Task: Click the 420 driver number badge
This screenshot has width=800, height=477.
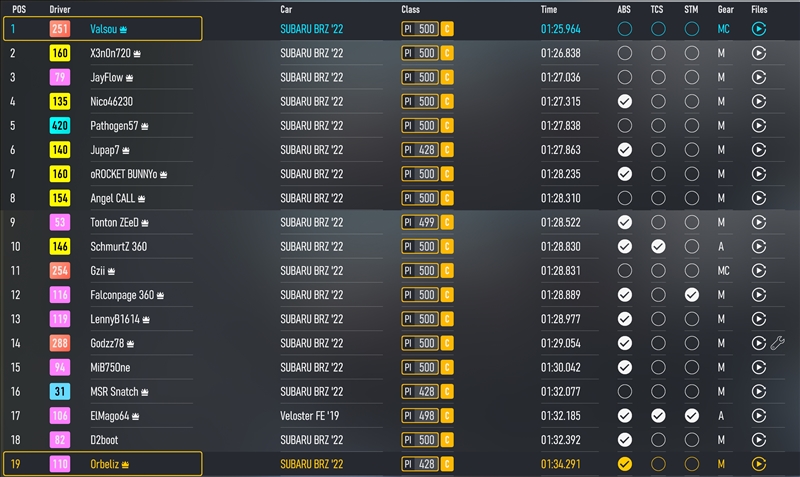Action: [60, 125]
